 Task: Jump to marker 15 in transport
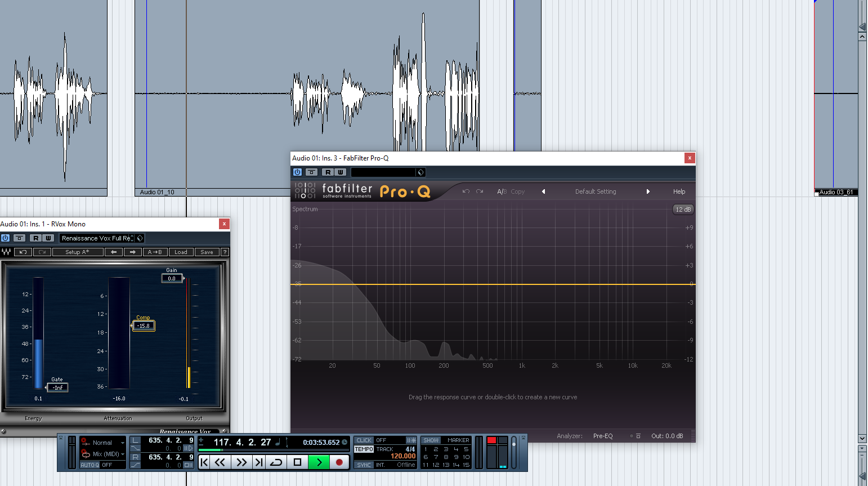pos(466,465)
